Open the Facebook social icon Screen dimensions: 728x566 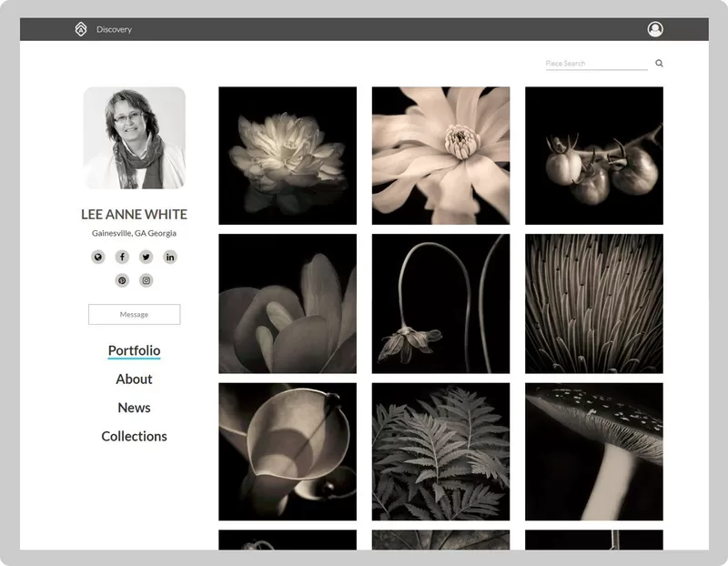(x=122, y=257)
